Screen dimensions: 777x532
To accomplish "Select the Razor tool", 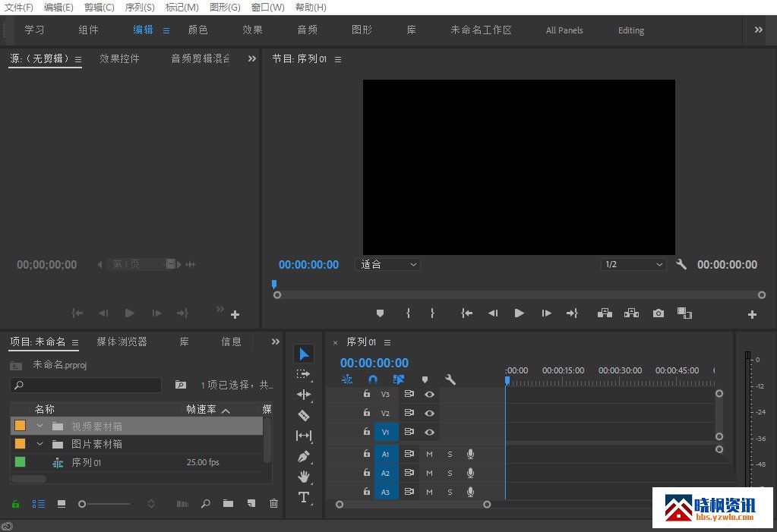I will [304, 415].
